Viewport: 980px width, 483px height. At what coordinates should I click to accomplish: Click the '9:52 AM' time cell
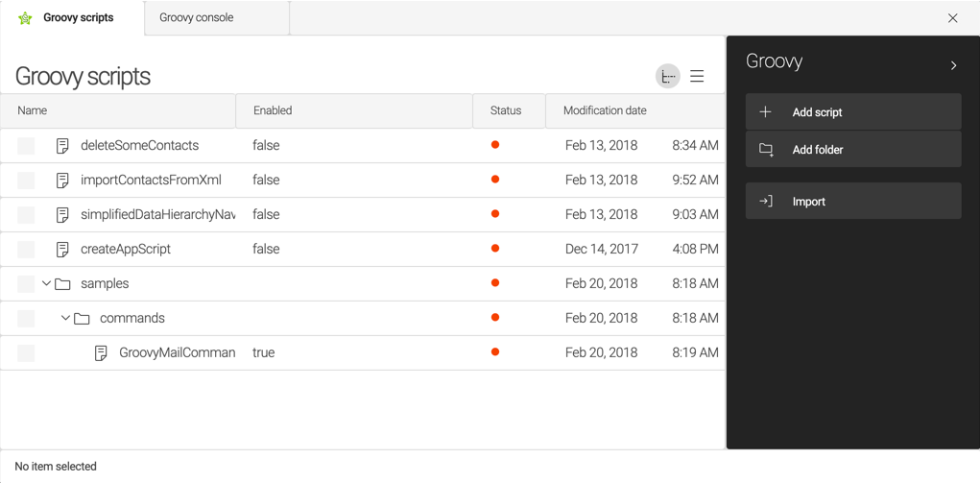click(x=695, y=181)
